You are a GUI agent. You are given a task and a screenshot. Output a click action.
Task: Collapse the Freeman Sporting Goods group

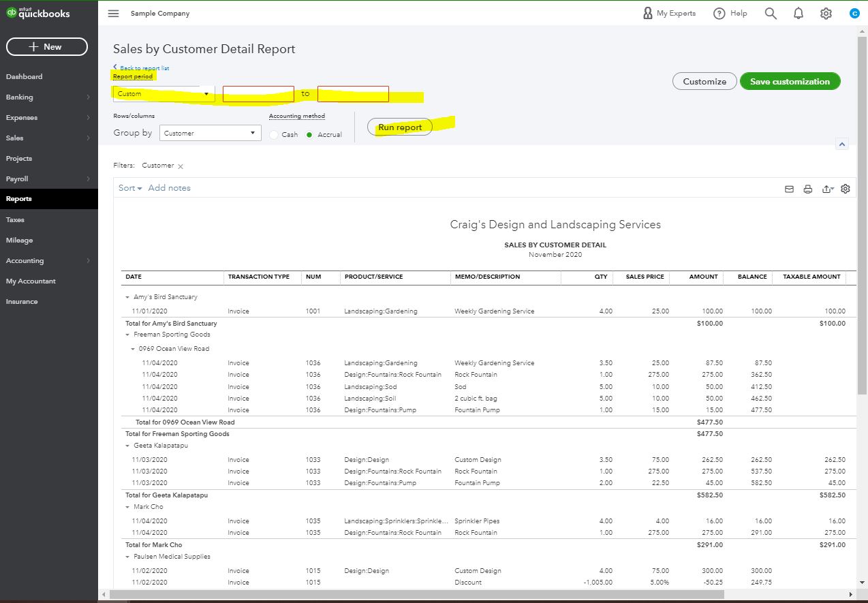coord(127,335)
